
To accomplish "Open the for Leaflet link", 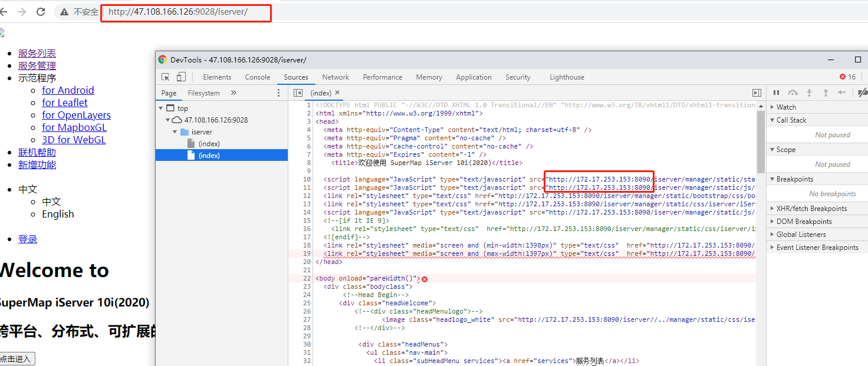I will click(x=65, y=103).
